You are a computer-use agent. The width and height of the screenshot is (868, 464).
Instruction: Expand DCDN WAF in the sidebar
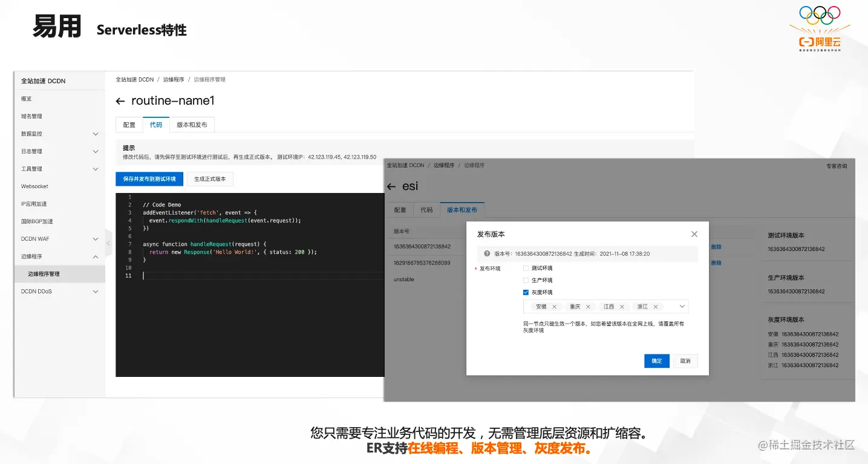pos(96,239)
